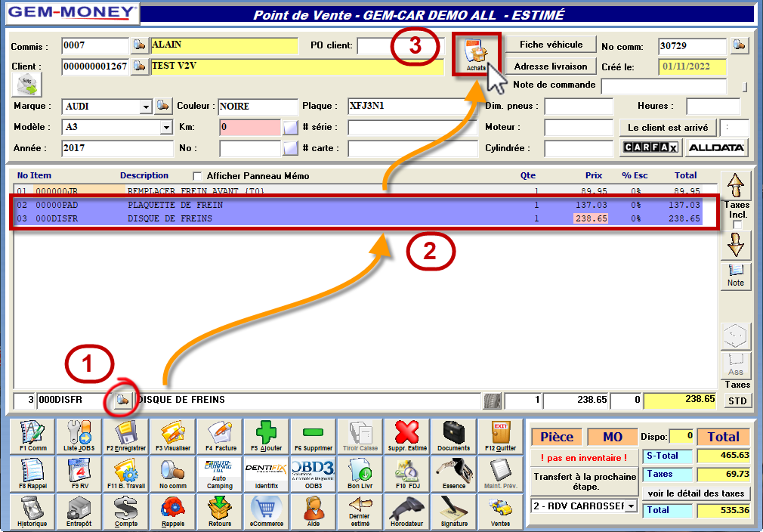The width and height of the screenshot is (763, 532).
Task: Click the Note de commande field
Action: pyautogui.click(x=664, y=86)
